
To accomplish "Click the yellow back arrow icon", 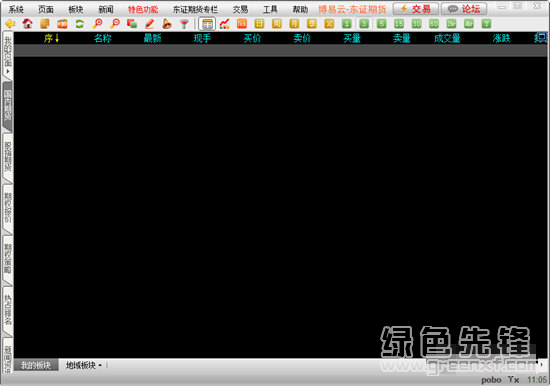I will point(10,24).
